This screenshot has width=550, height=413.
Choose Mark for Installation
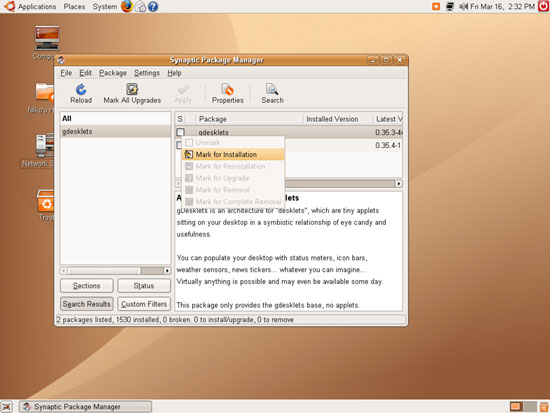coord(233,154)
